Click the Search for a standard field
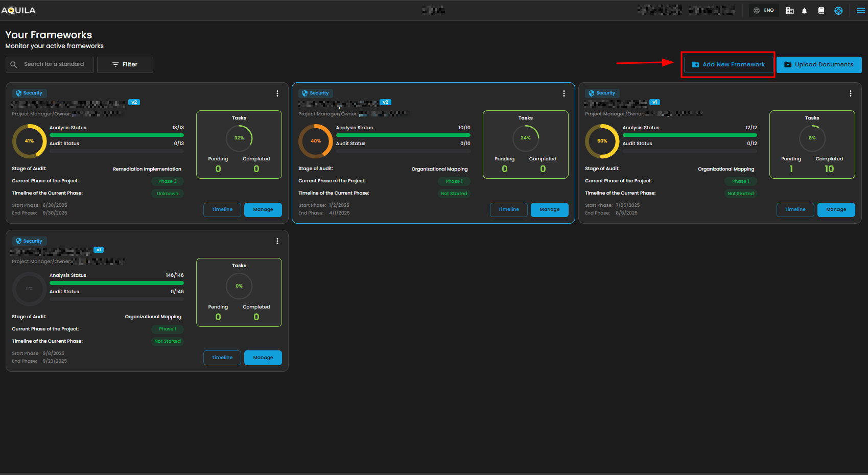The height and width of the screenshot is (475, 868). 54,64
